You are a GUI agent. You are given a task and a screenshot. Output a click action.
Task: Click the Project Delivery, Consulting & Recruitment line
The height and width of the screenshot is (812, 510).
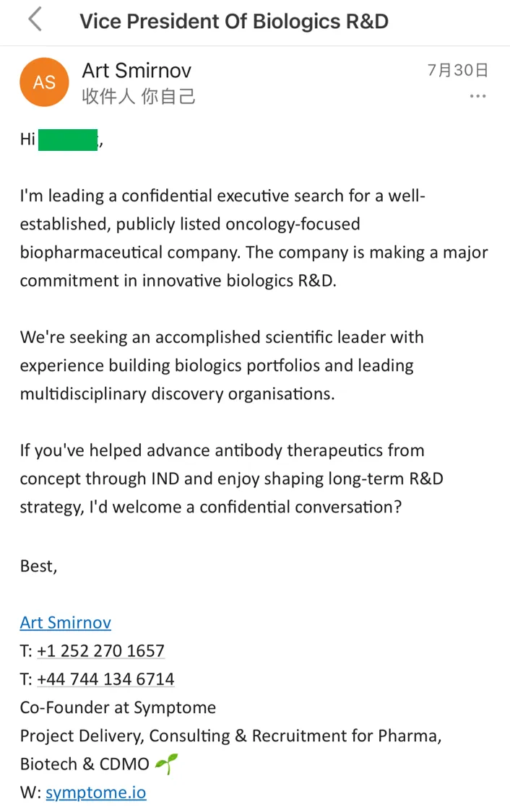point(230,736)
